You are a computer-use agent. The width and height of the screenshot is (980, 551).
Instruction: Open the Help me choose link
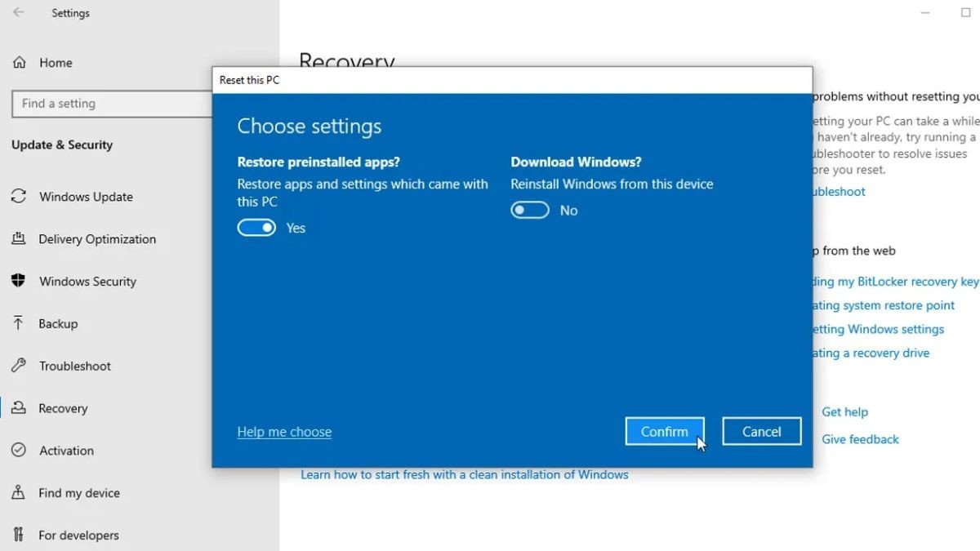click(x=284, y=431)
